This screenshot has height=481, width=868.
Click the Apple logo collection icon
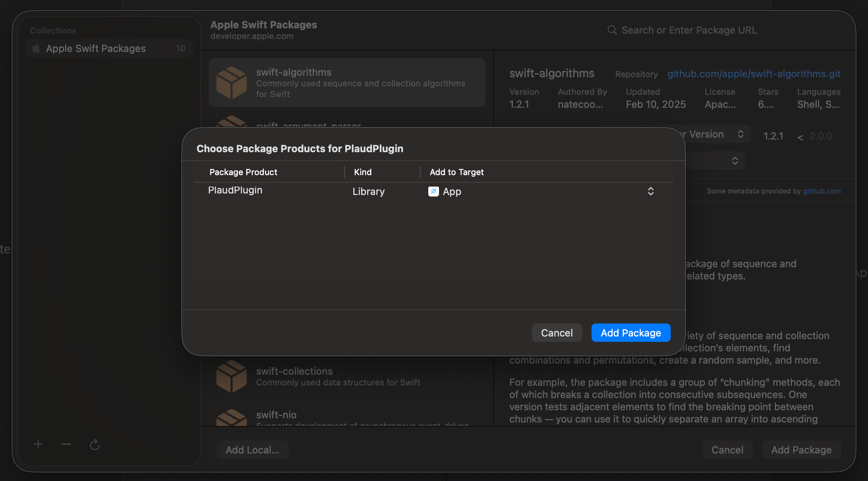pyautogui.click(x=36, y=49)
